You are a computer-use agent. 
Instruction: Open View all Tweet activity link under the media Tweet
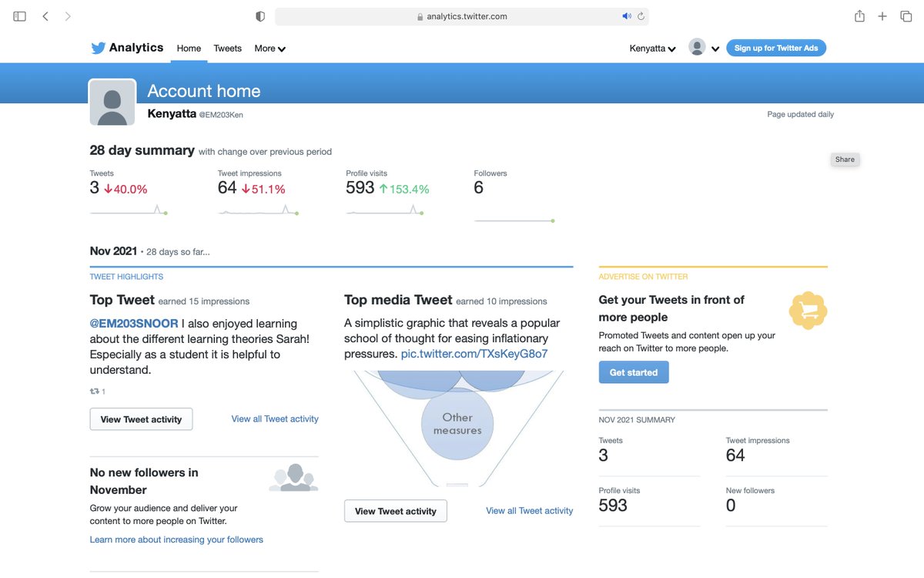(x=529, y=510)
